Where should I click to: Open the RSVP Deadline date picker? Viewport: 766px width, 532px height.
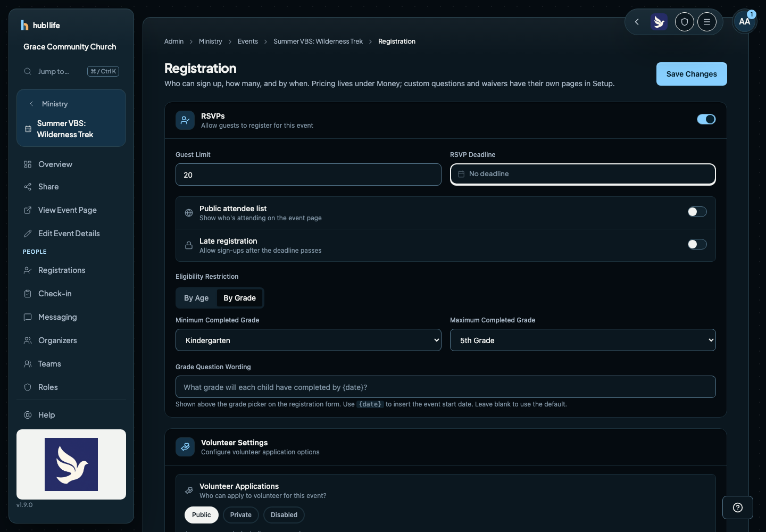583,174
